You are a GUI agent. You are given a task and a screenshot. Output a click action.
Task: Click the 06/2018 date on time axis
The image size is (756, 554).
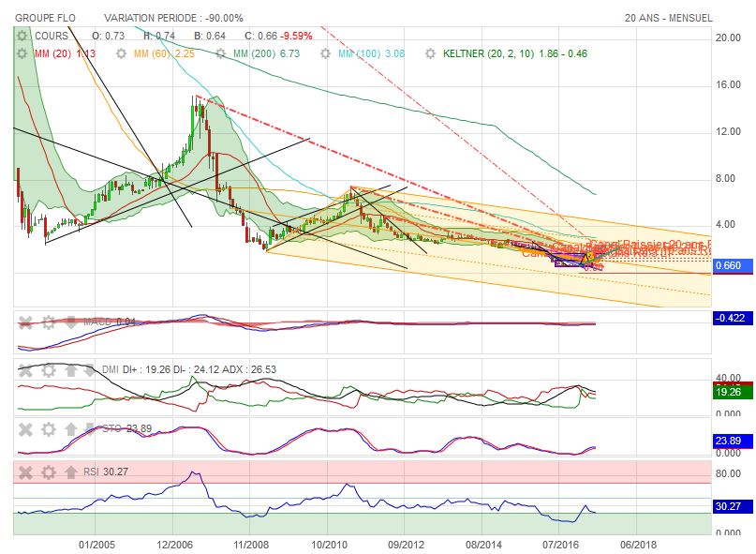[638, 545]
